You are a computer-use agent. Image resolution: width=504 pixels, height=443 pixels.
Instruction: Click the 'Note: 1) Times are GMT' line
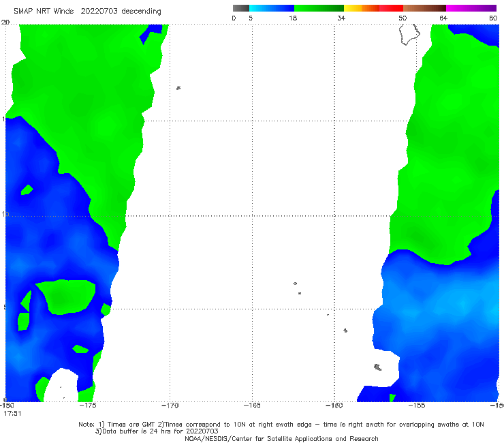click(281, 425)
